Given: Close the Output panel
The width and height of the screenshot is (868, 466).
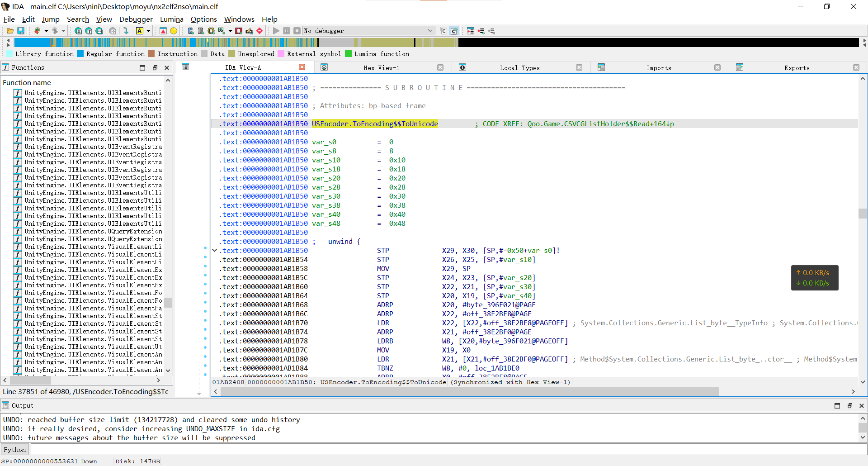Looking at the screenshot, I should coord(862,405).
